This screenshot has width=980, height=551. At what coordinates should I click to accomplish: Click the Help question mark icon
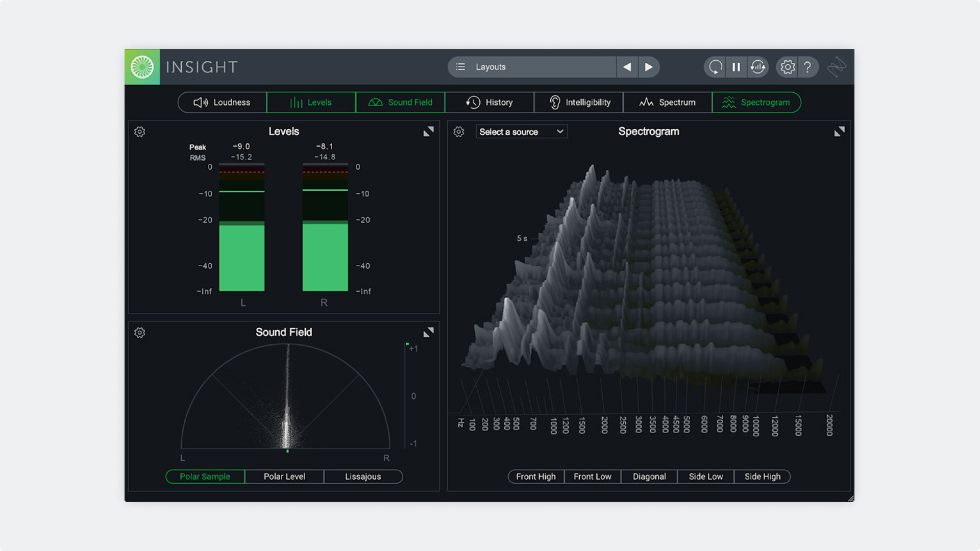coord(807,67)
